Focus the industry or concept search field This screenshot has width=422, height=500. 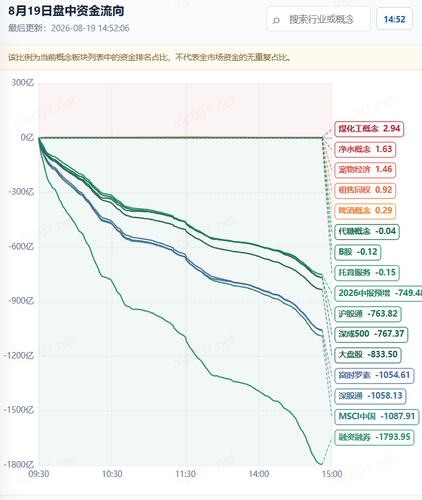click(318, 19)
